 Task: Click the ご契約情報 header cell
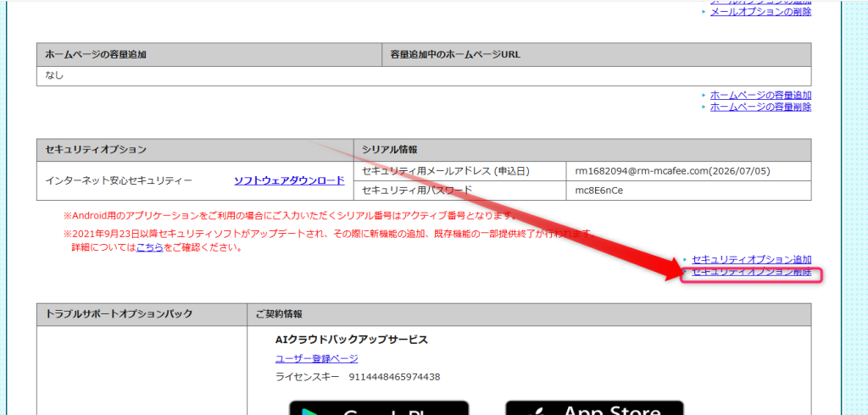529,314
